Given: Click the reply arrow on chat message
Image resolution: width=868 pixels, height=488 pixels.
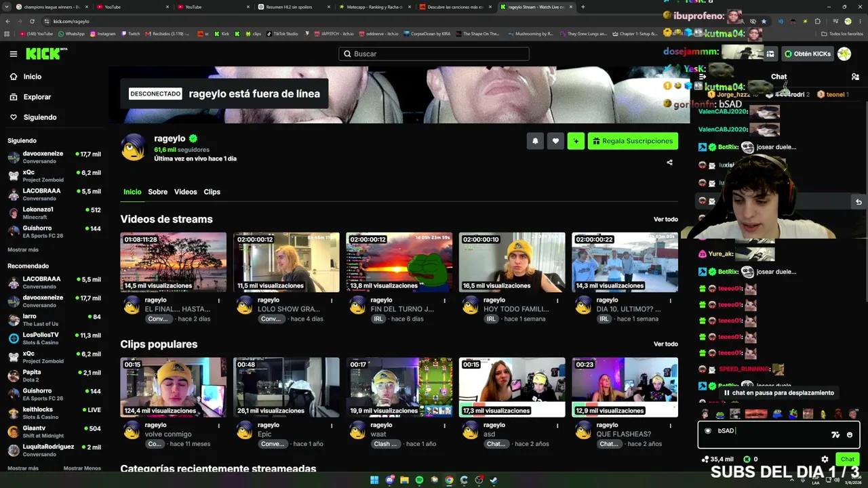Looking at the screenshot, I should tap(859, 201).
